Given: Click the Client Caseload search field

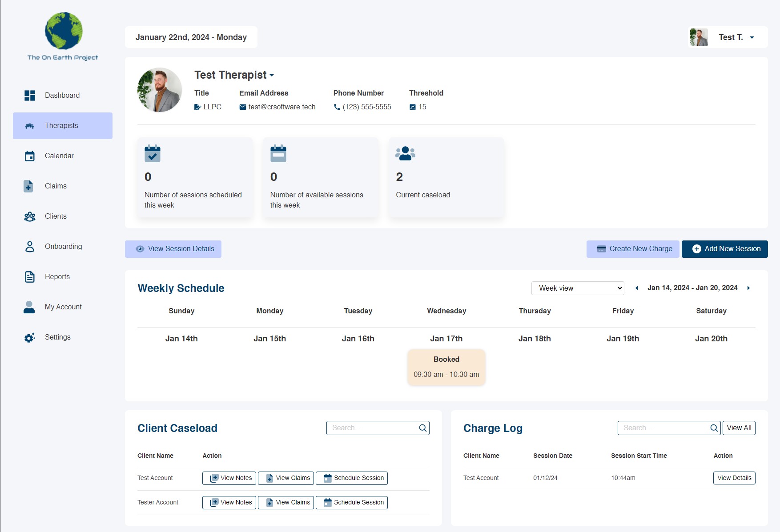Looking at the screenshot, I should 374,428.
